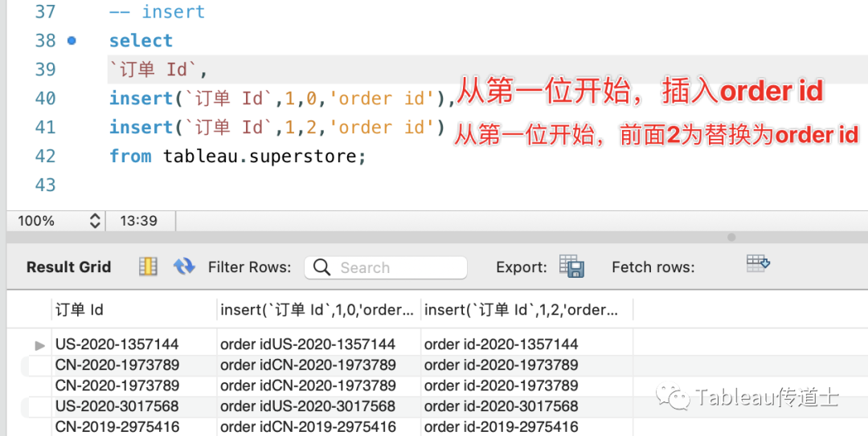Click line number 42 in the gutter
868x436 pixels.
coord(45,156)
